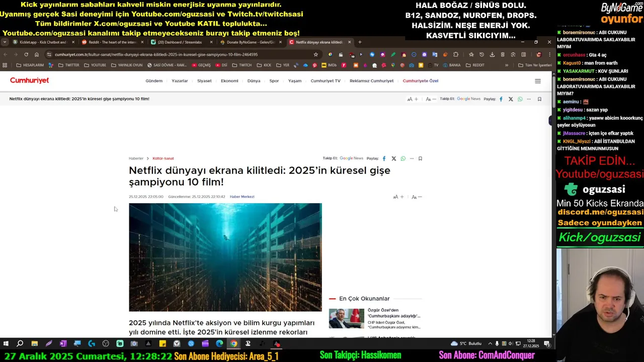Switch to the Kicklet.app browser tab

[x=43, y=42]
